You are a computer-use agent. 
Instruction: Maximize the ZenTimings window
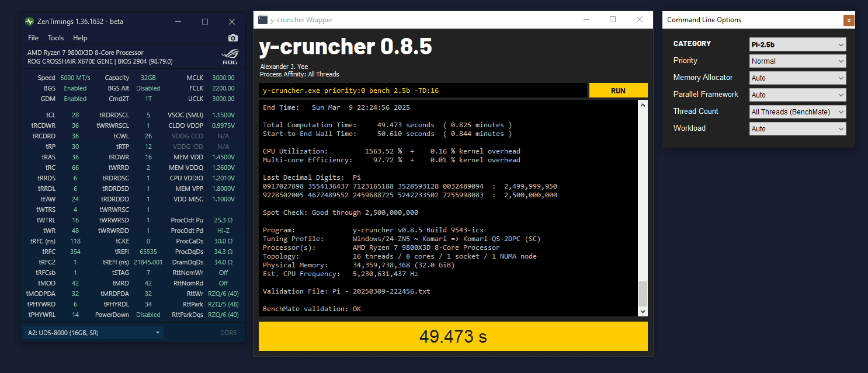[x=205, y=22]
